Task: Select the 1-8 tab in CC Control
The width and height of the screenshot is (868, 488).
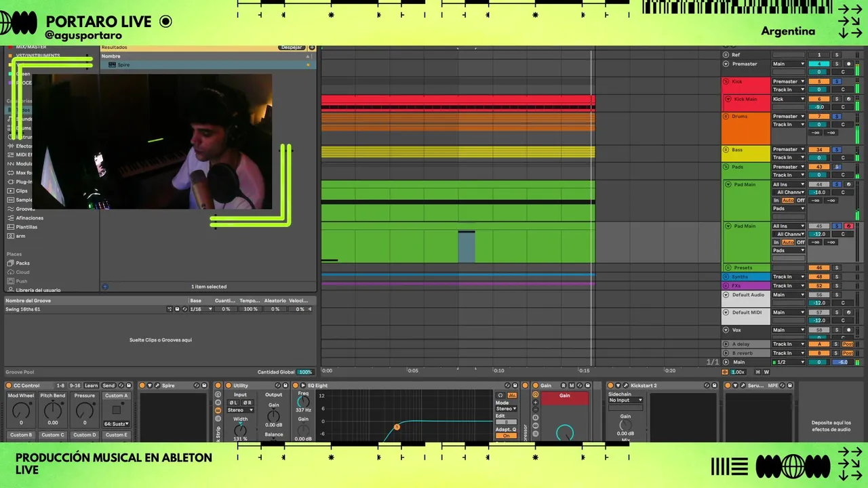Action: click(60, 386)
